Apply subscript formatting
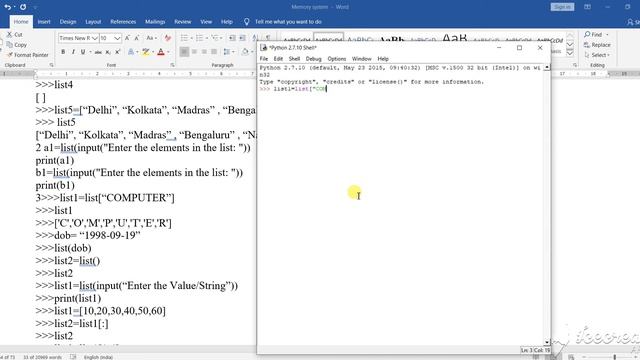Image resolution: width=640 pixels, height=360 pixels. [x=108, y=52]
